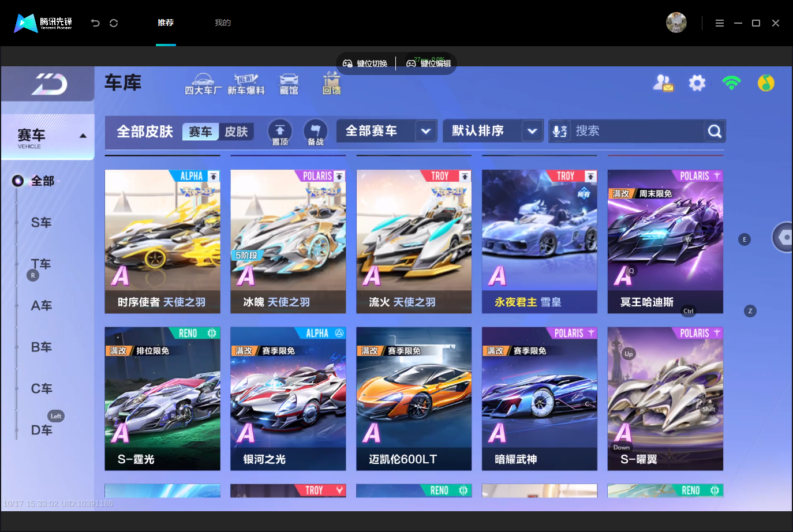This screenshot has height=532, width=793.
Task: Open the user avatar profile
Action: (x=676, y=23)
